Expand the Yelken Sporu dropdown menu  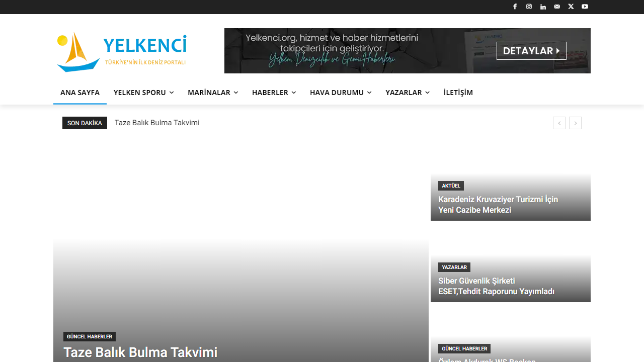pos(143,93)
